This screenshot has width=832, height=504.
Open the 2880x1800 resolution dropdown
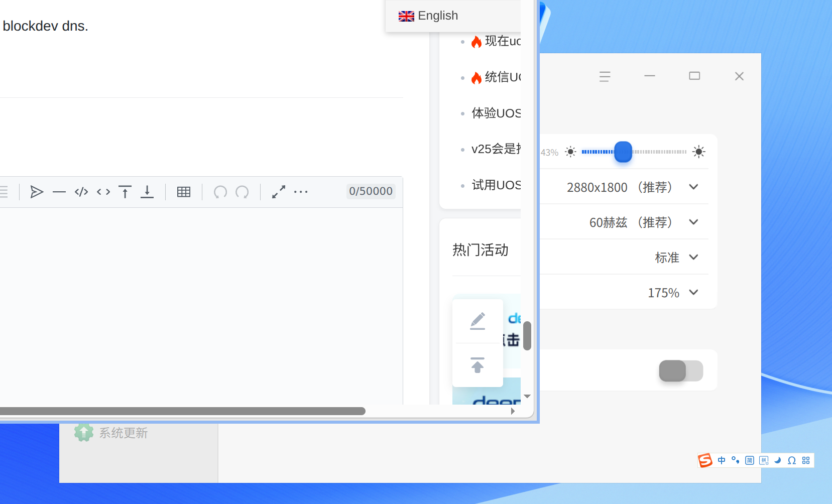(632, 187)
